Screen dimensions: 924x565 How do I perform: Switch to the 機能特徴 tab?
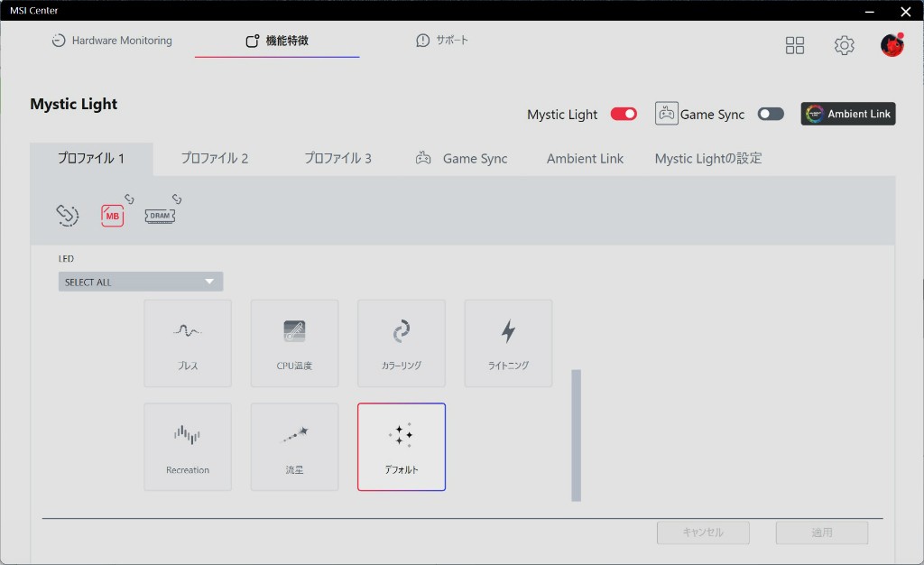tap(277, 41)
